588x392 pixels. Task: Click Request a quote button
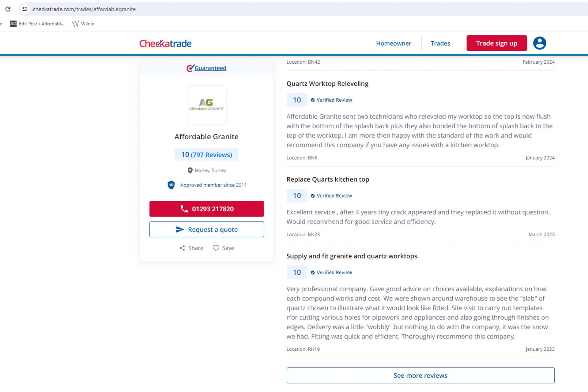[207, 229]
